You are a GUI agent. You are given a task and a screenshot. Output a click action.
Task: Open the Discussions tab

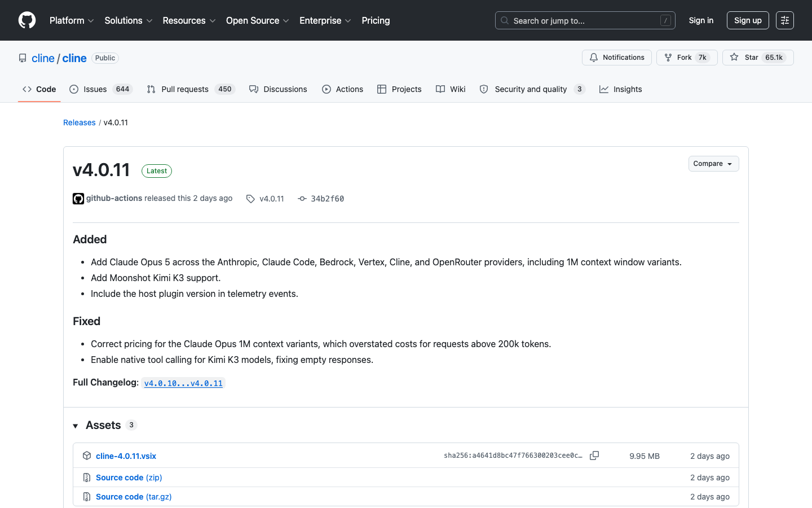click(278, 89)
